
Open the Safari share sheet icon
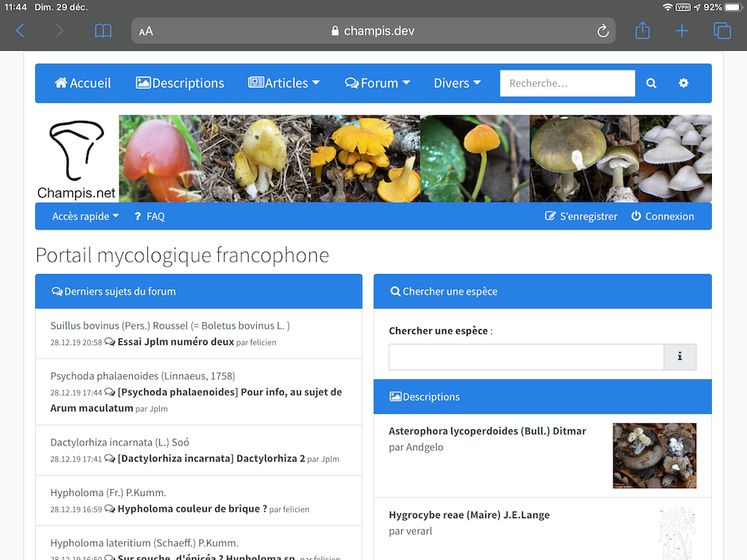tap(642, 31)
